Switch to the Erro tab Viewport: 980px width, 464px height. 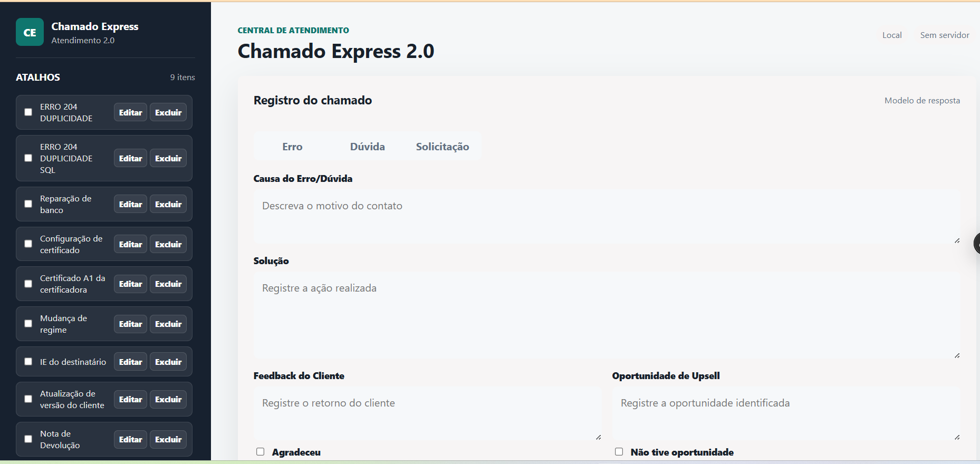pyautogui.click(x=292, y=147)
